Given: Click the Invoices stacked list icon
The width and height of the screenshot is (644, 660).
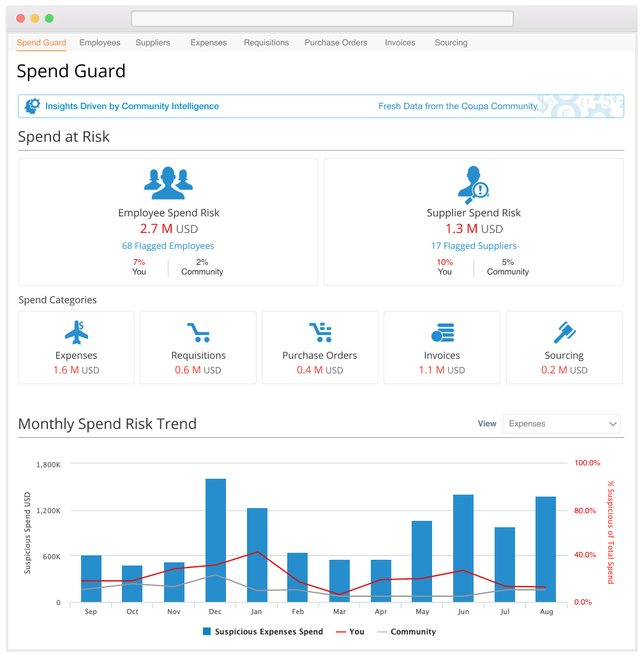Looking at the screenshot, I should pyautogui.click(x=442, y=333).
